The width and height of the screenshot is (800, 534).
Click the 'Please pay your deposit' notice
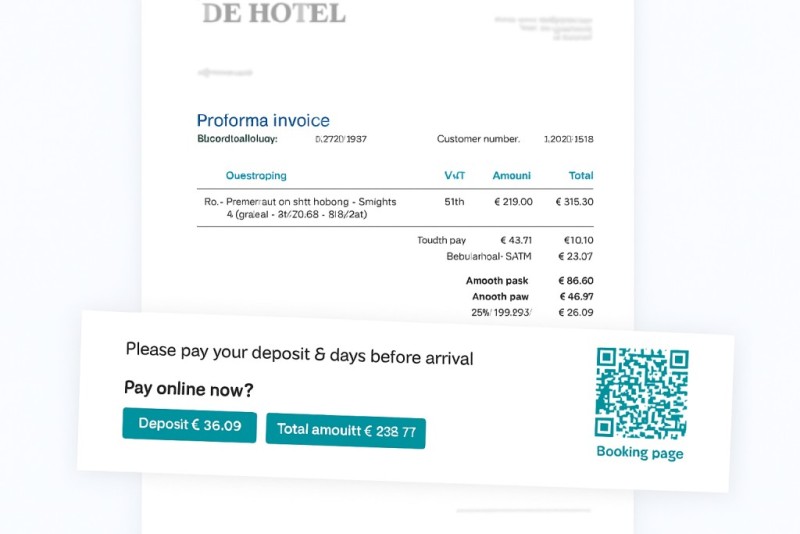[299, 354]
